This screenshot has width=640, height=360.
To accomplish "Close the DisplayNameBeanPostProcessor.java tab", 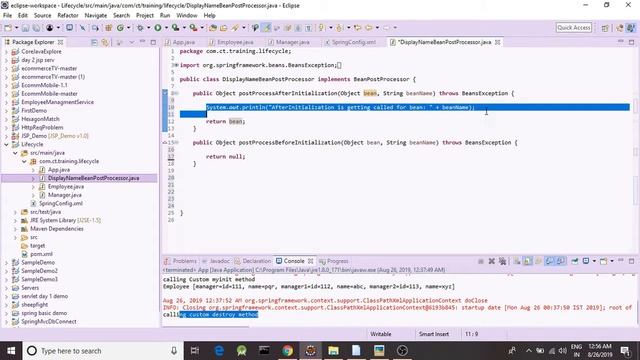I will [498, 42].
